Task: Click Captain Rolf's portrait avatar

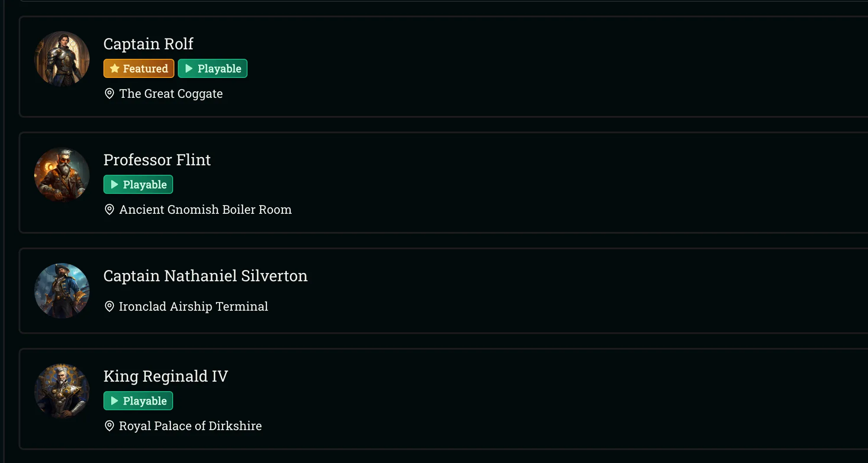Action: [62, 59]
